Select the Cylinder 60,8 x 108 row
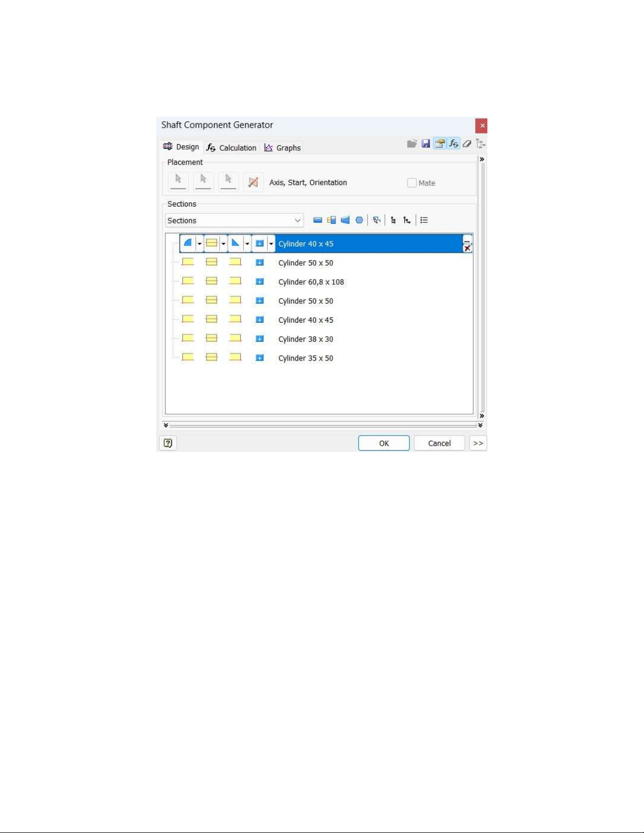This screenshot has width=644, height=833. pyautogui.click(x=311, y=282)
